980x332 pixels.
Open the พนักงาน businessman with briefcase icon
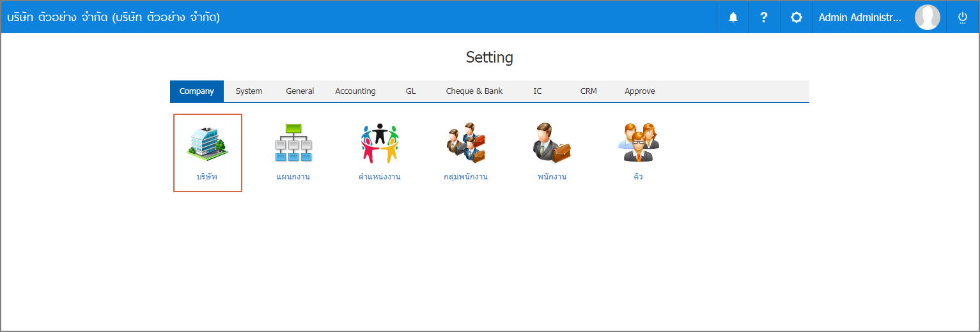[552, 143]
